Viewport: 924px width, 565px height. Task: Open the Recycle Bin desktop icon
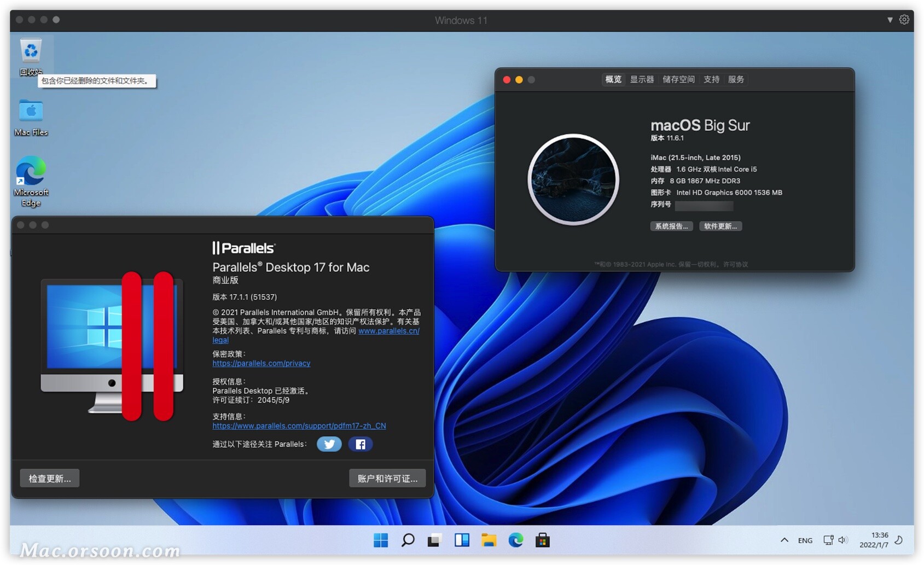point(31,56)
